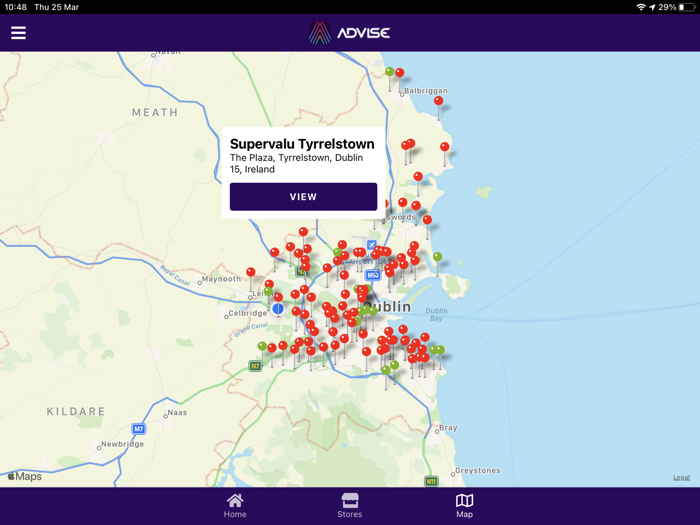Screen dimensions: 700x525
Task: Select the Map tab
Action: pyautogui.click(x=464, y=506)
